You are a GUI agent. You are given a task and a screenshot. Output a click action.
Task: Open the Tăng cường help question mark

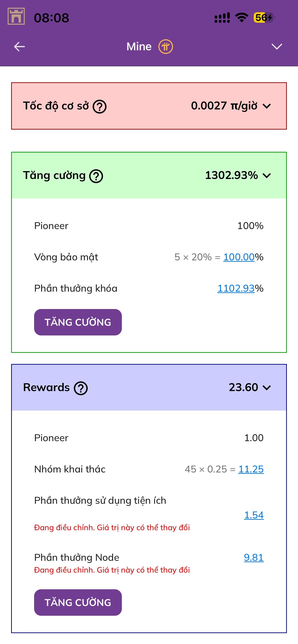pos(96,176)
